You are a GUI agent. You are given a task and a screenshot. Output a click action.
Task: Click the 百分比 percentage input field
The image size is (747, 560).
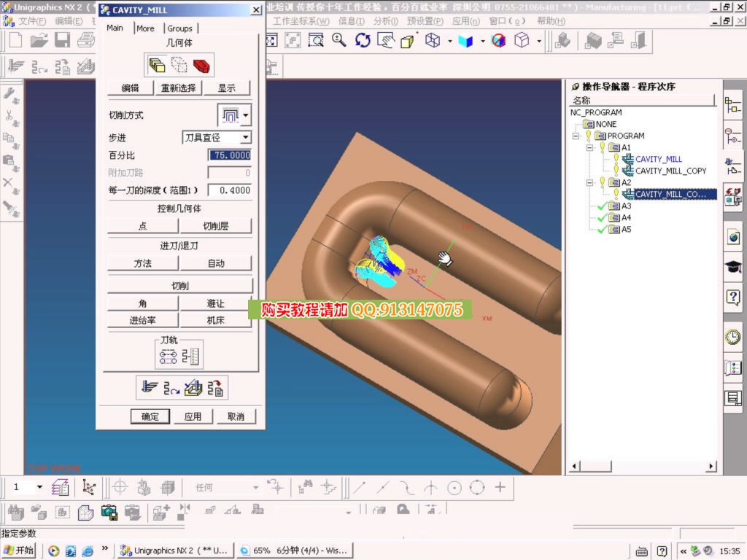[x=230, y=155]
